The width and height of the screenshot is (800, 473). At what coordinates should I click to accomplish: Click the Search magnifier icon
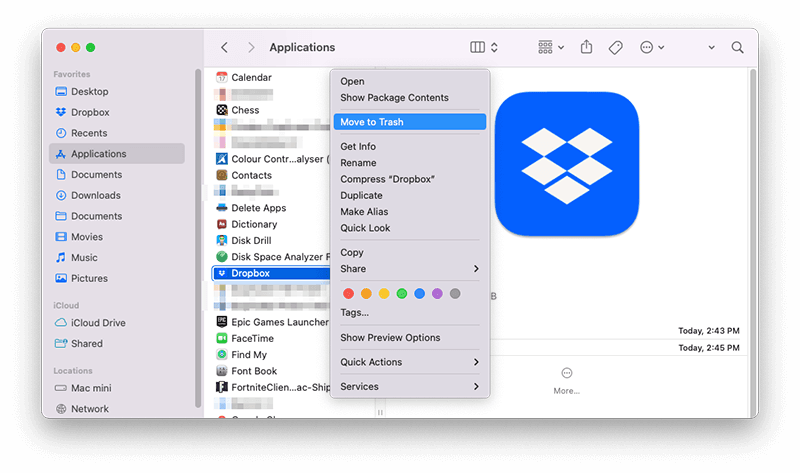[737, 47]
